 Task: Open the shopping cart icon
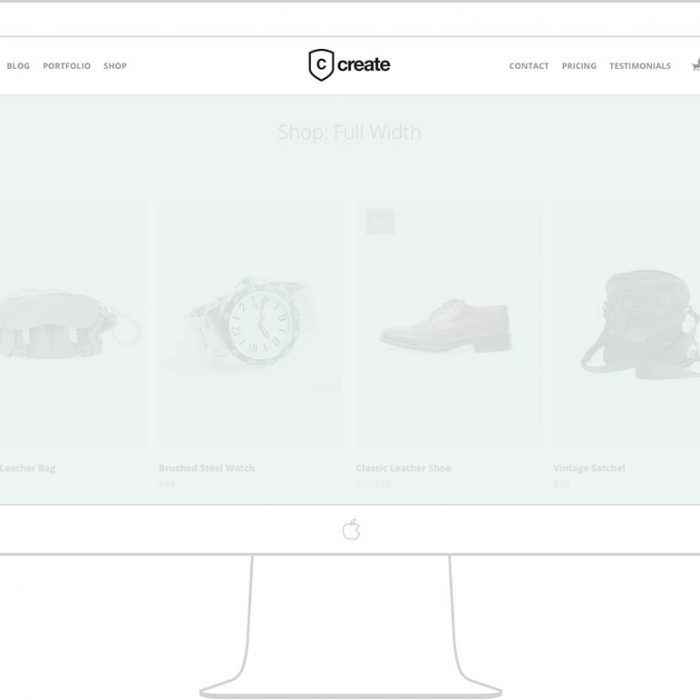[696, 66]
